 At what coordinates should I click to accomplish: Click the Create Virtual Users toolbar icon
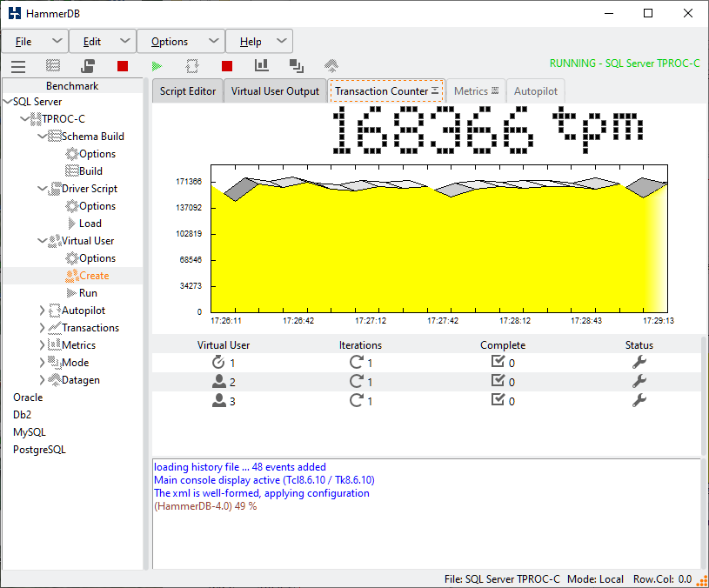click(192, 66)
